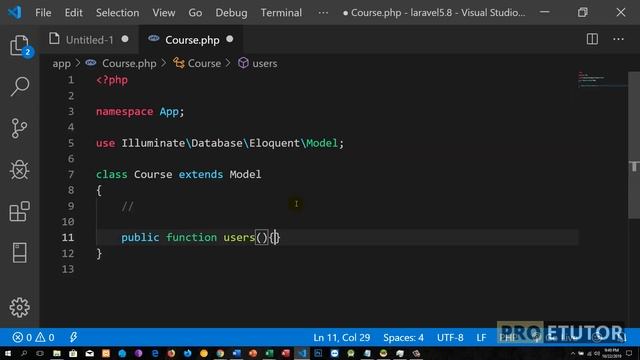Switch to the Course.php tab

tap(192, 40)
